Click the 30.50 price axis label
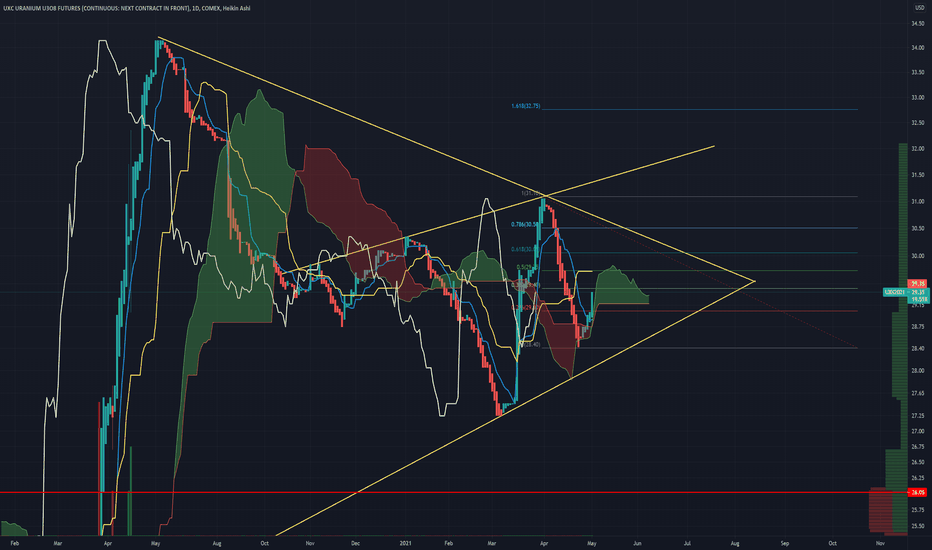Image resolution: width=932 pixels, height=550 pixels. tap(918, 228)
